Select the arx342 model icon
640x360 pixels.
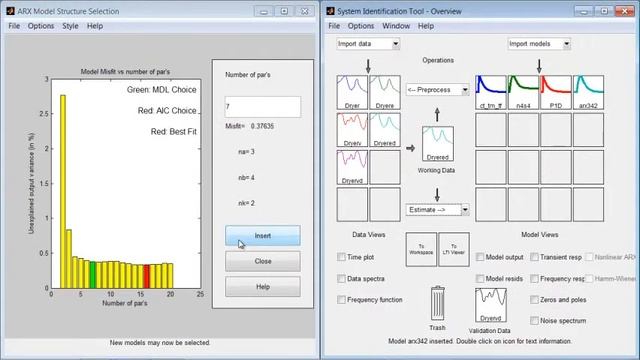[589, 92]
